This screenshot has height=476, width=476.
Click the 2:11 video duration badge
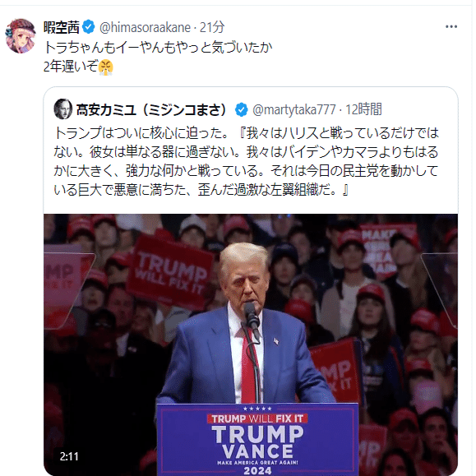click(69, 456)
